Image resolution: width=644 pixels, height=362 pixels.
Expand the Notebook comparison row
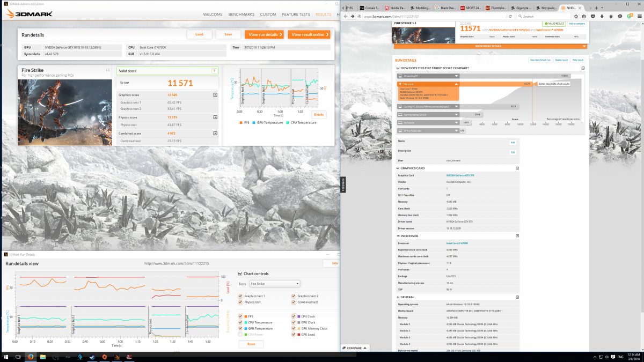[x=428, y=122]
